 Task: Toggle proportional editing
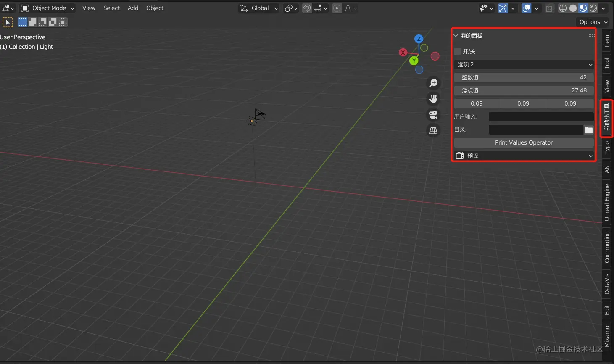point(337,8)
